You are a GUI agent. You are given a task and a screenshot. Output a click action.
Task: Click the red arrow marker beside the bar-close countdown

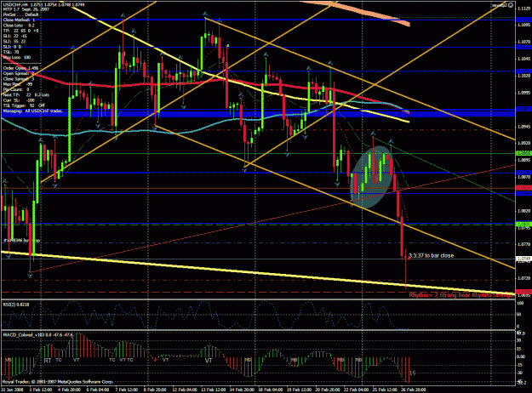tap(409, 258)
